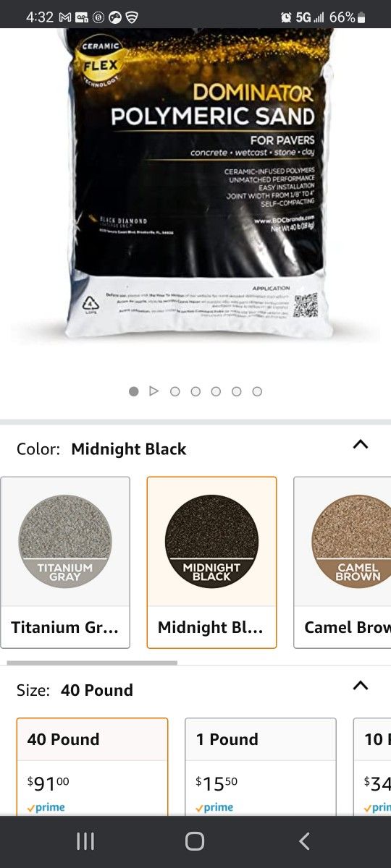Choose the Camel Brown color swatch

(342, 562)
